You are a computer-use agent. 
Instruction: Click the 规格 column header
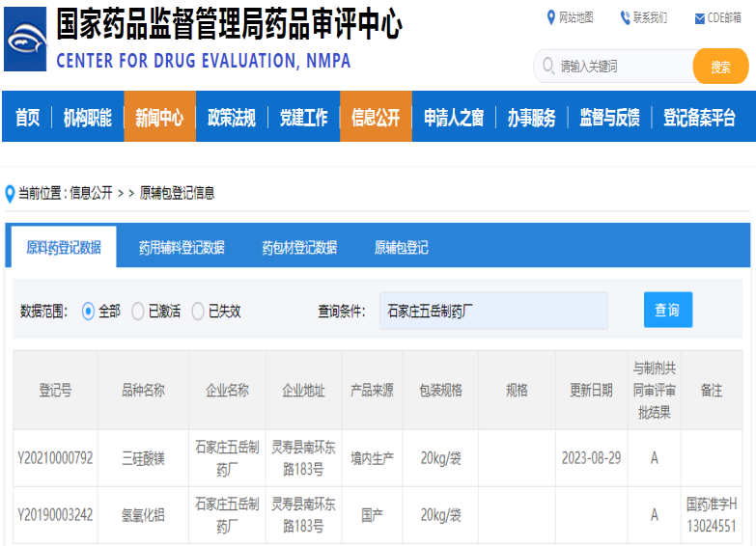point(517,390)
